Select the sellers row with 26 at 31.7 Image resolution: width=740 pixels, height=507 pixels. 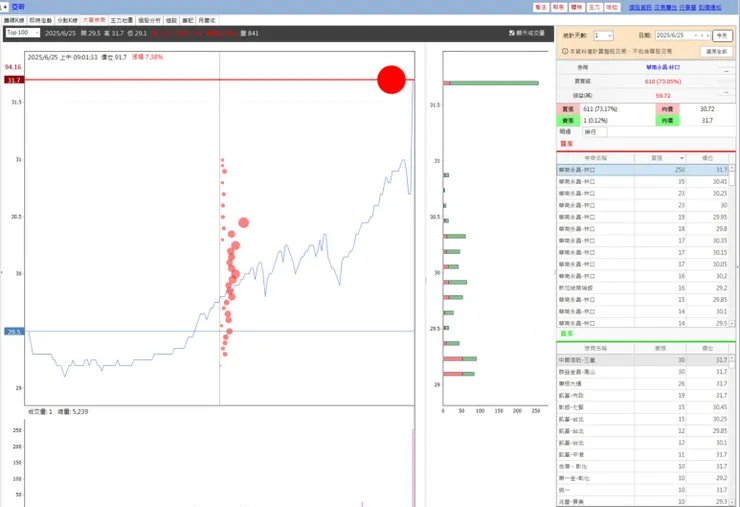pyautogui.click(x=643, y=383)
